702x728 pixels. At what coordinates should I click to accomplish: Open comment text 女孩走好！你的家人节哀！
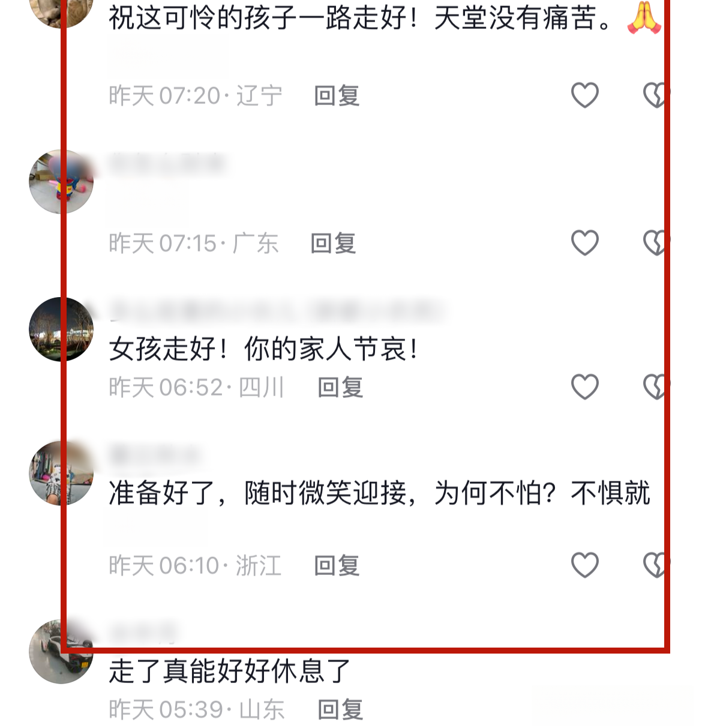(264, 349)
